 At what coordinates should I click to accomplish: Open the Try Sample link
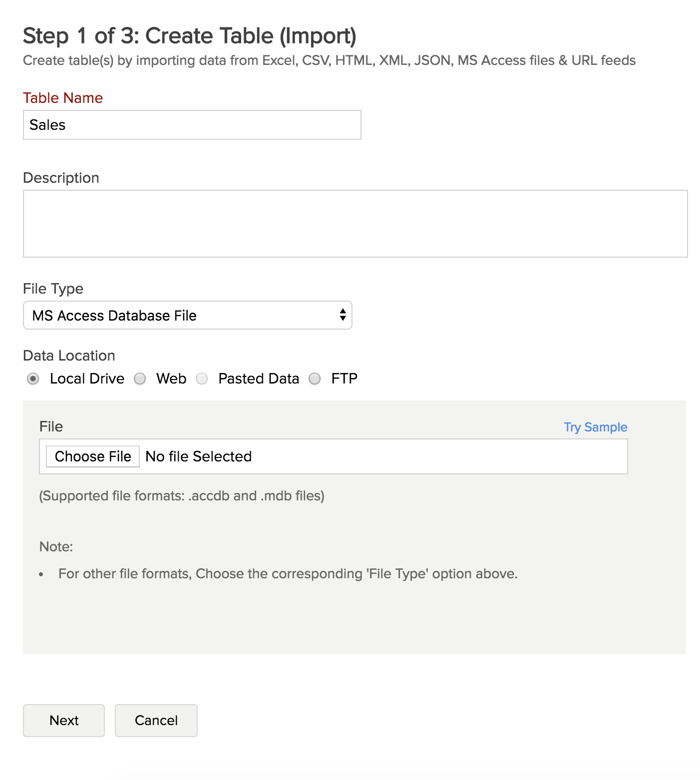coord(596,427)
